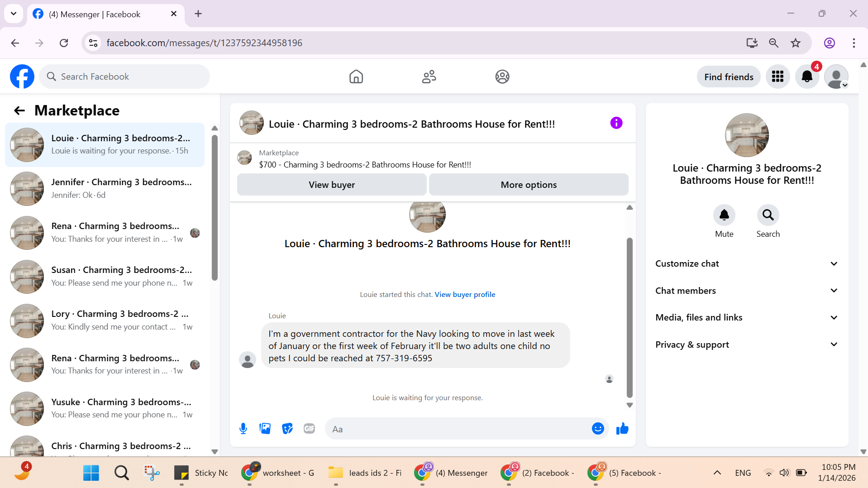This screenshot has height=488, width=868.
Task: Open Lory conversation in list
Action: pos(105,321)
